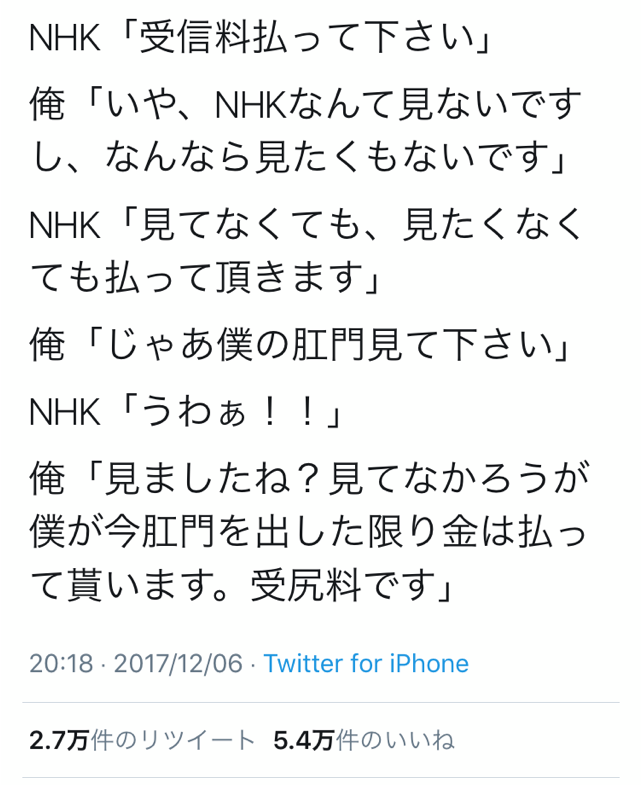Click the word 受尻料 in the last line
Viewport: 642px width, 785px height.
[305, 585]
